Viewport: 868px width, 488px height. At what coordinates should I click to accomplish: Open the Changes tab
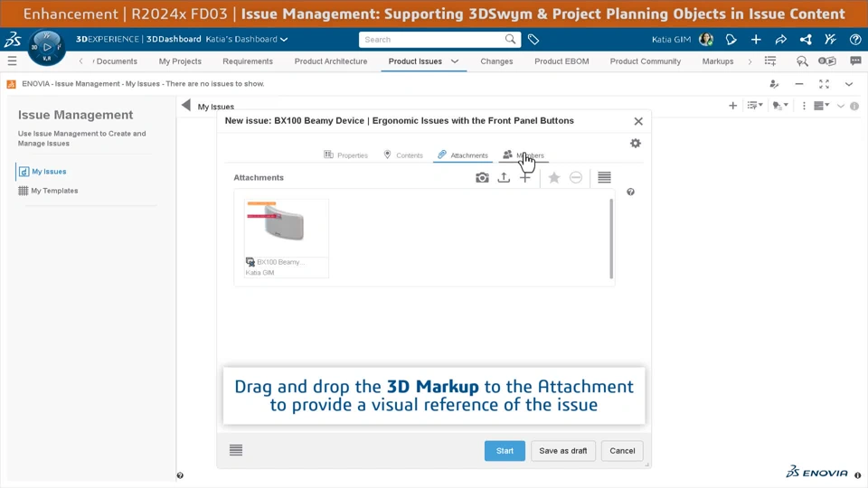[x=496, y=61]
